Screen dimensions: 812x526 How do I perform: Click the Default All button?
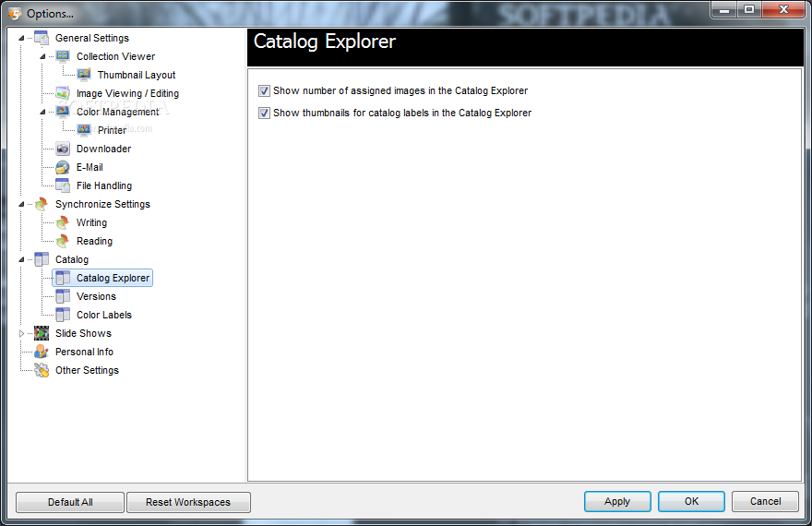tap(70, 502)
